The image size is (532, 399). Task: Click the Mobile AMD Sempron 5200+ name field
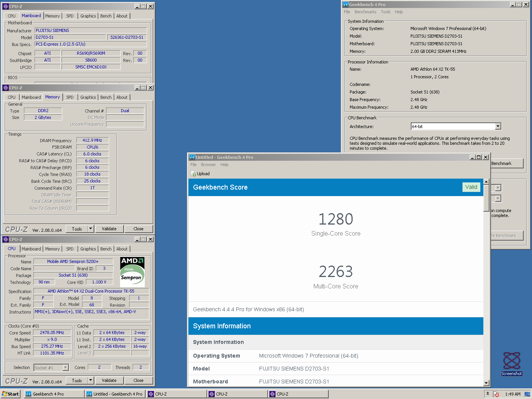tap(73, 261)
